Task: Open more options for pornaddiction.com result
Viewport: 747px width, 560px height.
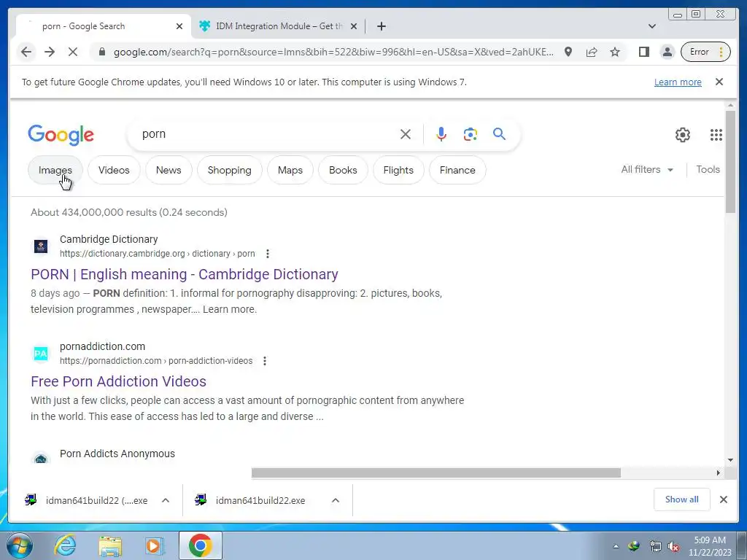Action: click(265, 361)
